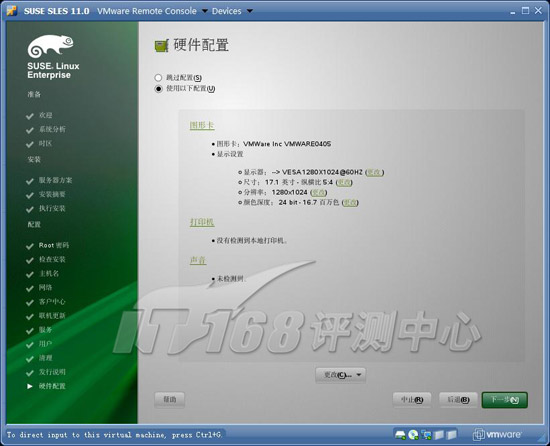Click the SUSE SLES 11.0 title text

pos(56,11)
